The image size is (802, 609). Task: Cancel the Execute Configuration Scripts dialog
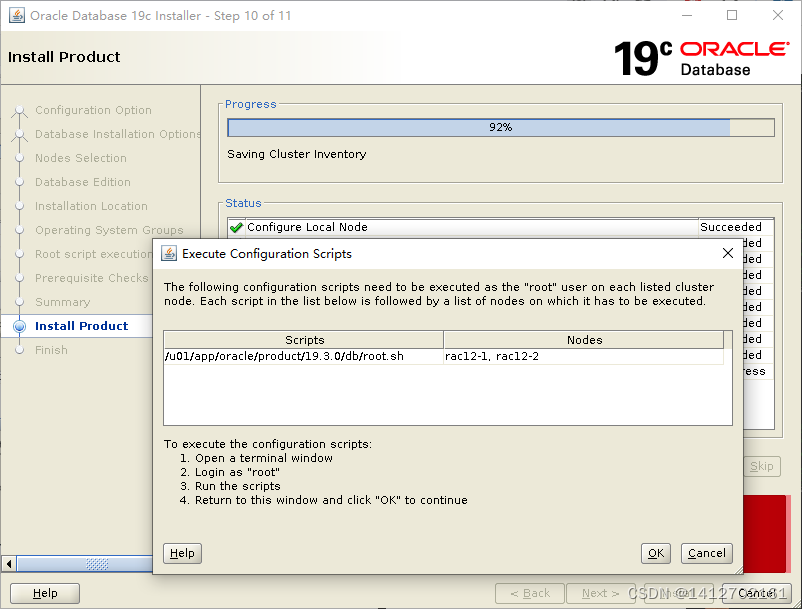706,553
